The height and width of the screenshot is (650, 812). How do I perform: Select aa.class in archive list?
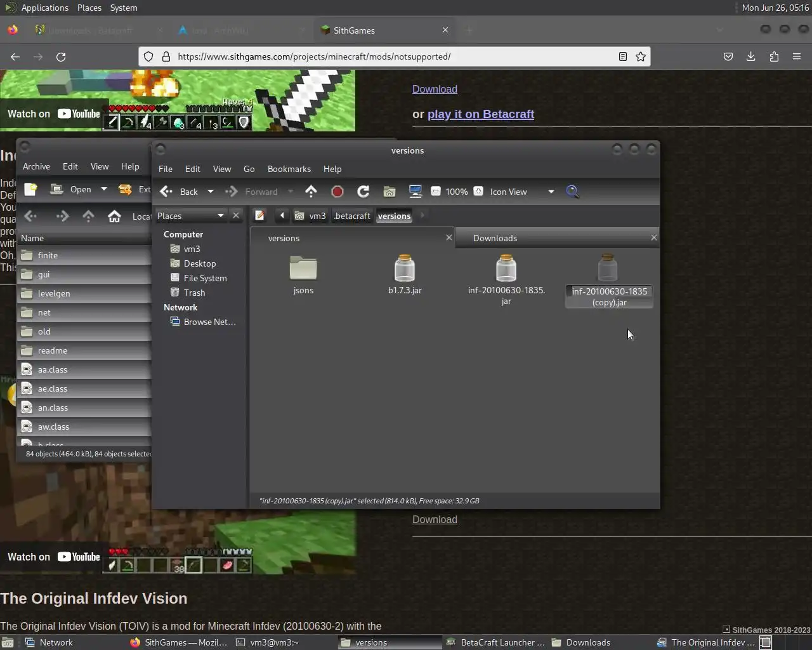pos(84,369)
